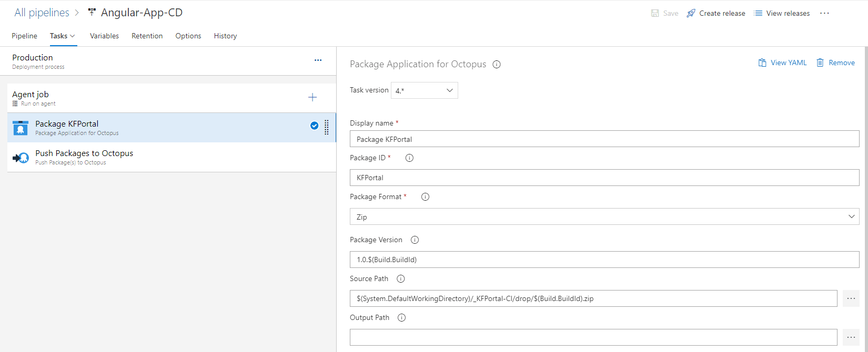
Task: Click the Source Path input field
Action: tap(593, 298)
